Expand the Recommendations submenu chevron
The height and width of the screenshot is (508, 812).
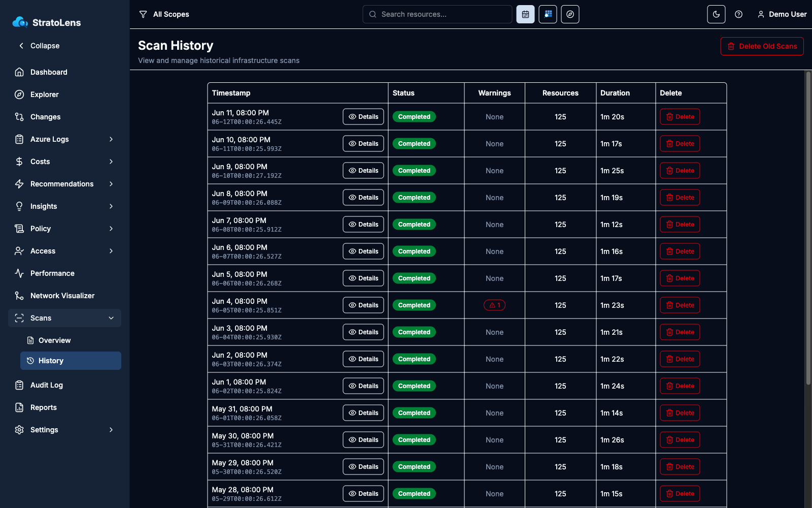[111, 184]
